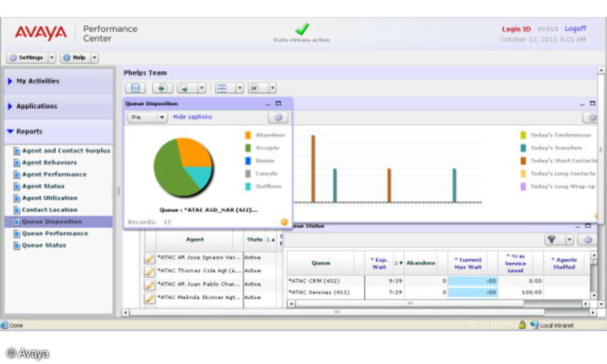Click the cyan Outflows legend swatch
The width and height of the screenshot is (607, 364).
coord(248,187)
